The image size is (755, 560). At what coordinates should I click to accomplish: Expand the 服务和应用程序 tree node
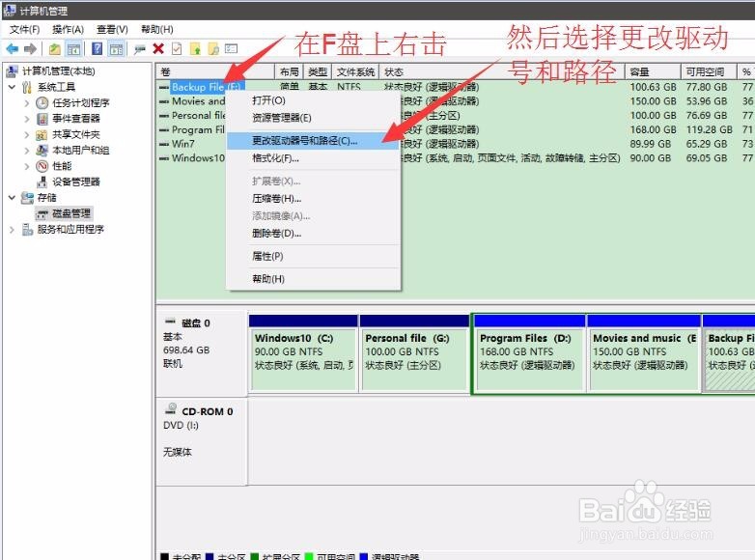click(x=12, y=229)
